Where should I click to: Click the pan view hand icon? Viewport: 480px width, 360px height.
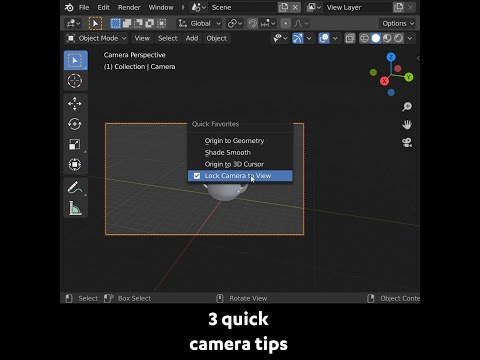(x=407, y=125)
